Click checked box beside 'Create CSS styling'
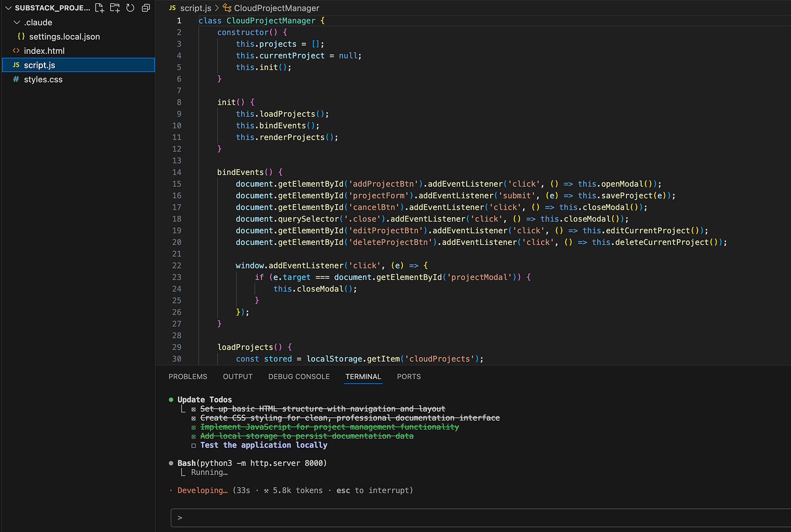This screenshot has width=791, height=532. pos(193,419)
